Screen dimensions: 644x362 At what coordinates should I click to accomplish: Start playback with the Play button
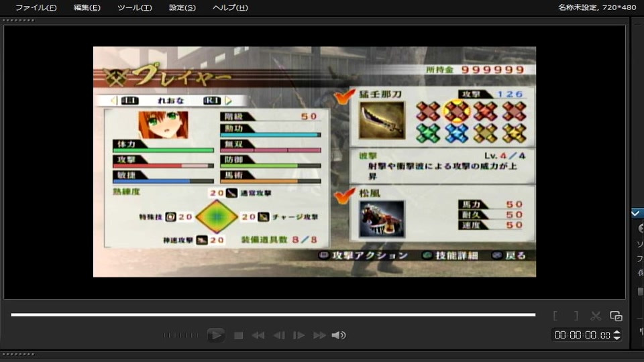point(215,335)
